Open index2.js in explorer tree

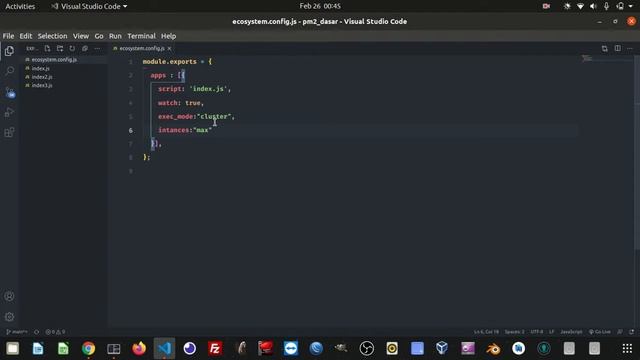[42, 77]
